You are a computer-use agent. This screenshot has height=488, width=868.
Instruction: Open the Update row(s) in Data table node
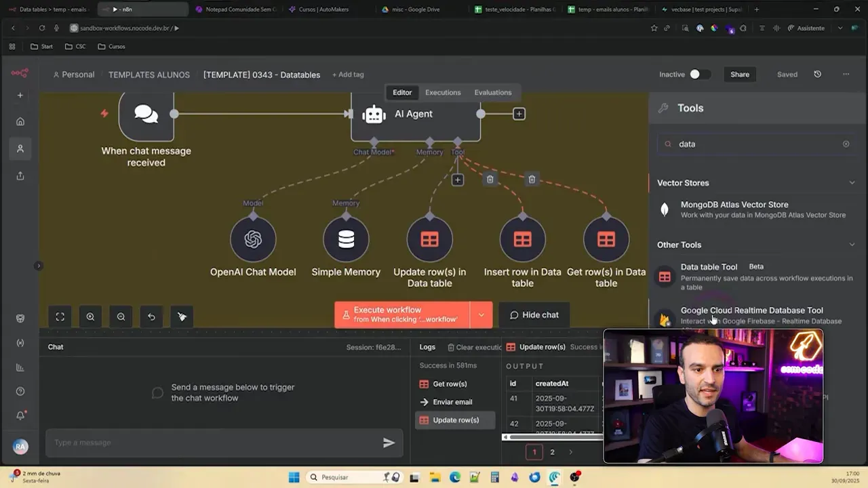tap(429, 239)
